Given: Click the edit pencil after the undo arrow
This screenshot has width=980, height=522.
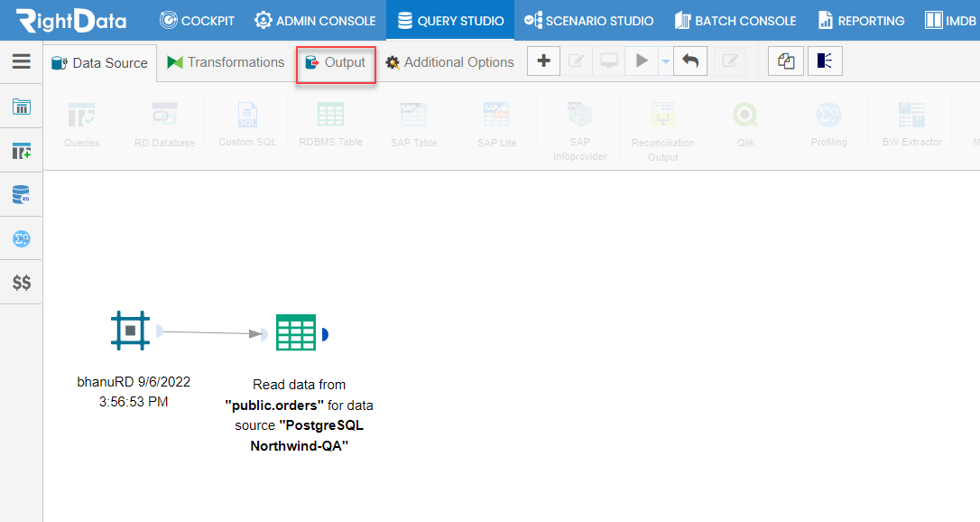Looking at the screenshot, I should tap(729, 61).
